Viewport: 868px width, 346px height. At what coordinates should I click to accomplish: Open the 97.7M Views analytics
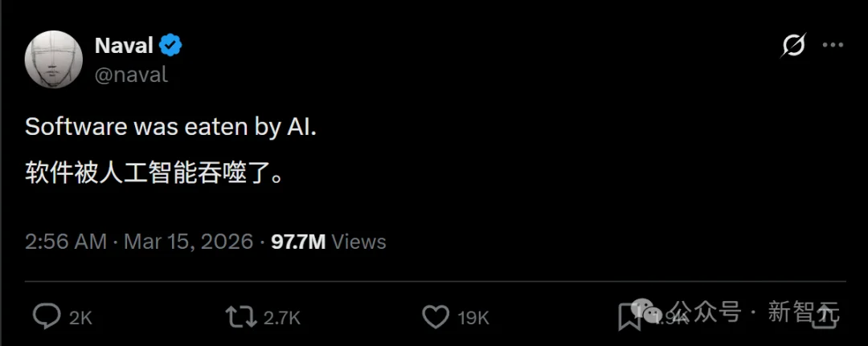[328, 242]
